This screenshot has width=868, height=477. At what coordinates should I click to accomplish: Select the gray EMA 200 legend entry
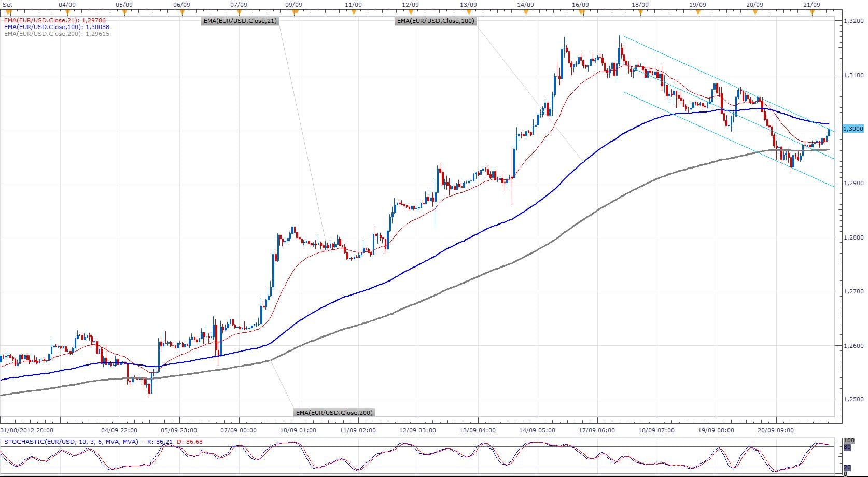pos(56,34)
